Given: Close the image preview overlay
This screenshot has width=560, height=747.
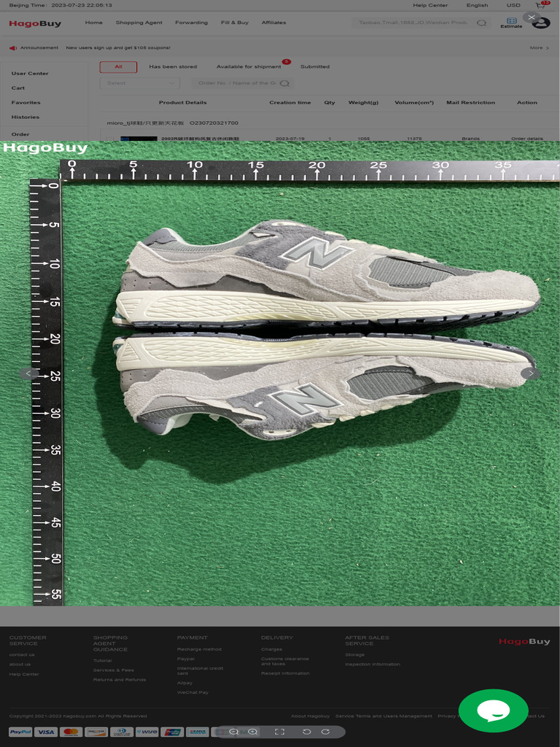Looking at the screenshot, I should (532, 17).
